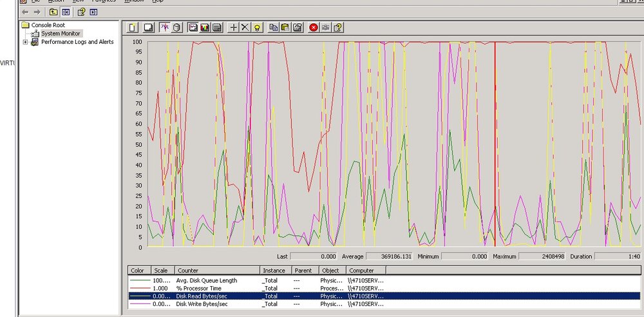Click the Last value field
The width and height of the screenshot is (644, 317).
314,256
